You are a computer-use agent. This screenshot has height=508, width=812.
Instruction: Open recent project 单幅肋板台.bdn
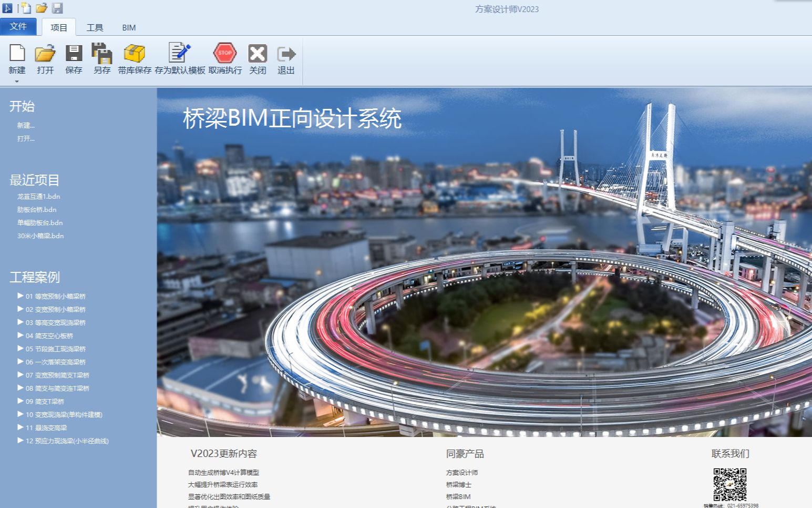tap(40, 222)
